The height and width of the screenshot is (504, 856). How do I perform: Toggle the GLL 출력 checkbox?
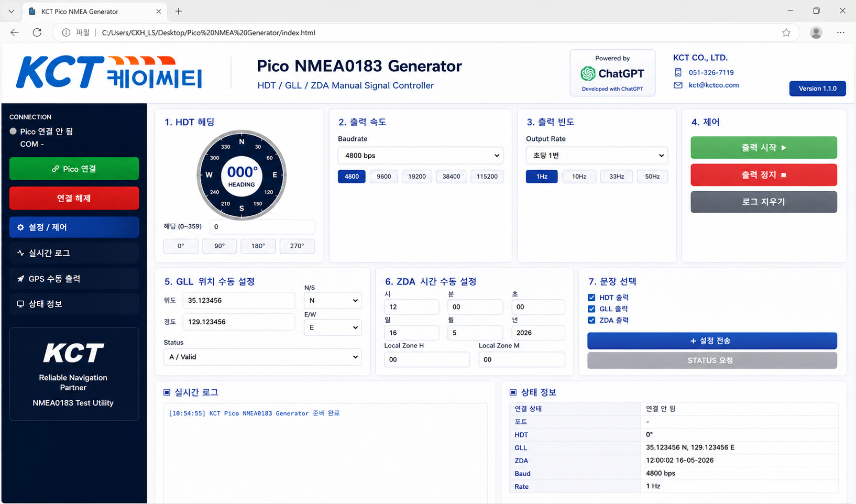tap(591, 309)
